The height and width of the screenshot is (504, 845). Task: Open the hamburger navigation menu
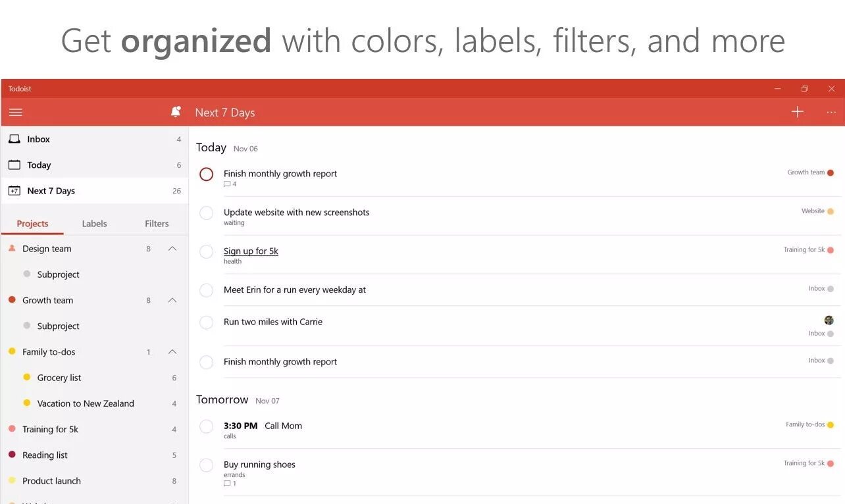tap(16, 113)
